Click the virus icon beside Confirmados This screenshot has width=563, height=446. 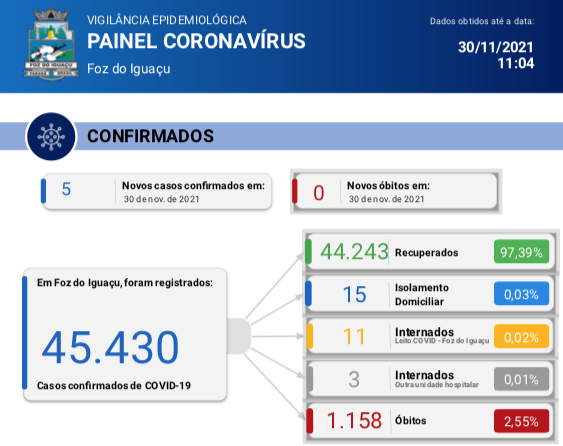51,136
